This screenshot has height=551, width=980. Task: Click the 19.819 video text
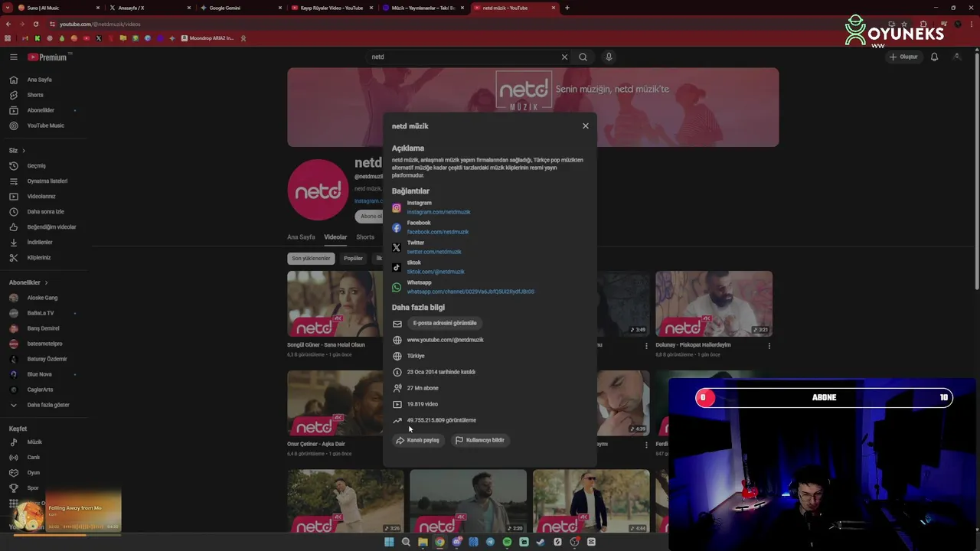click(423, 404)
